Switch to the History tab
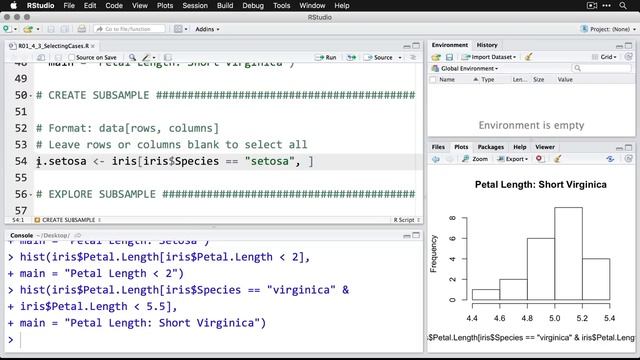640x360 pixels. click(487, 45)
